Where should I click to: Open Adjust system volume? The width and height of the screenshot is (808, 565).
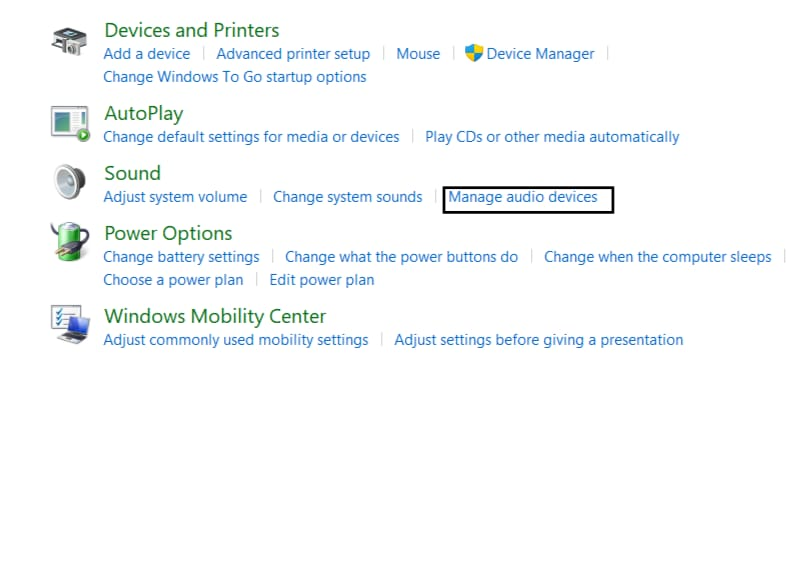[x=175, y=197]
